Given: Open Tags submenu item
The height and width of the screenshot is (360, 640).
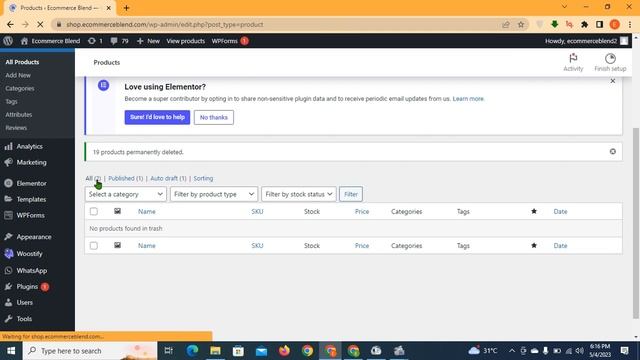Looking at the screenshot, I should click(11, 101).
